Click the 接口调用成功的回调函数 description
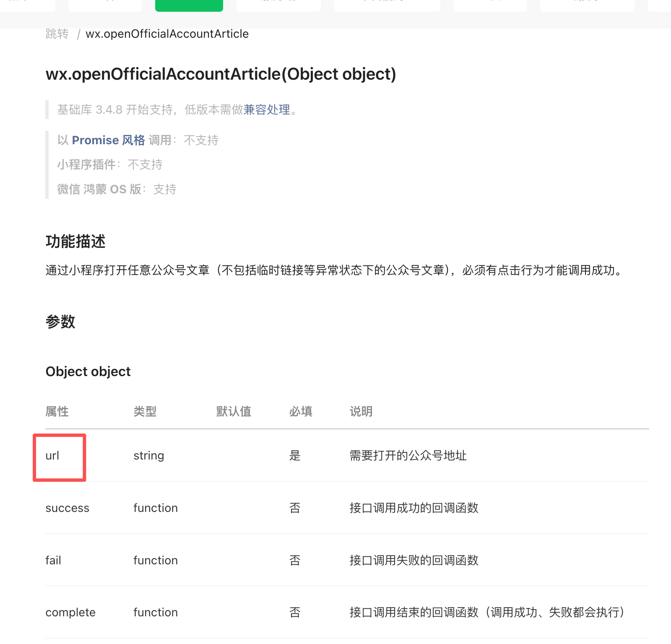 coord(414,508)
